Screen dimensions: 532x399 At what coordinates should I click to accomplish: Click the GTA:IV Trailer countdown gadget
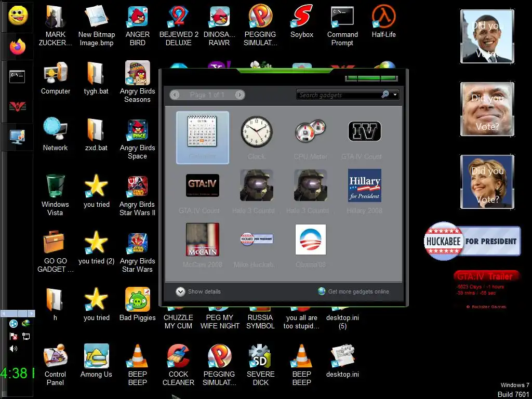(486, 289)
